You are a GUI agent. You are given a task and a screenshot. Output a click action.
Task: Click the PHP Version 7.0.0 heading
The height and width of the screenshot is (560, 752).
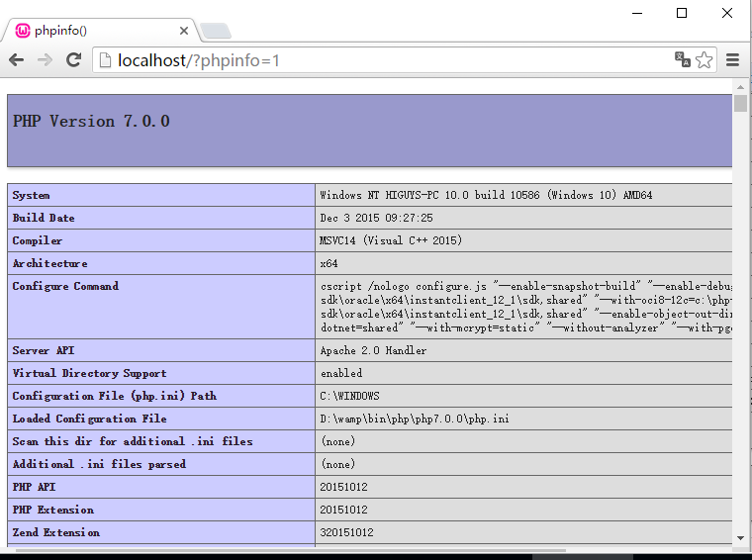click(x=91, y=122)
